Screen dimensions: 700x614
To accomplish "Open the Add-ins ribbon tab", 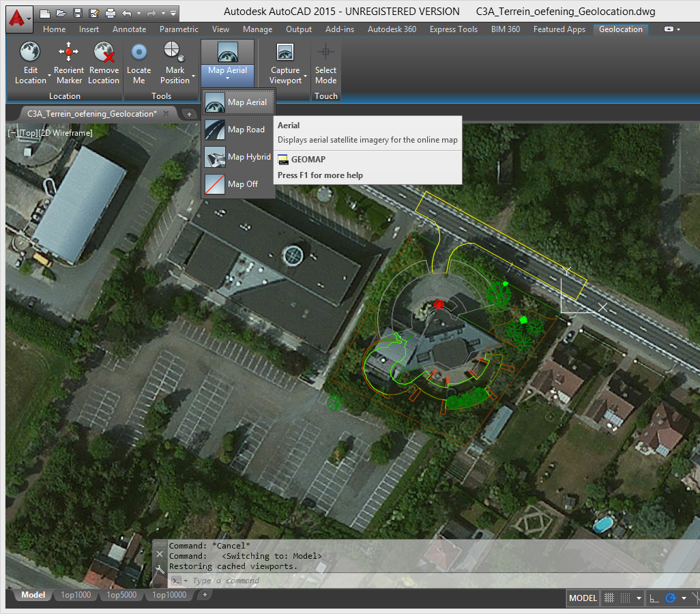I will pyautogui.click(x=340, y=29).
